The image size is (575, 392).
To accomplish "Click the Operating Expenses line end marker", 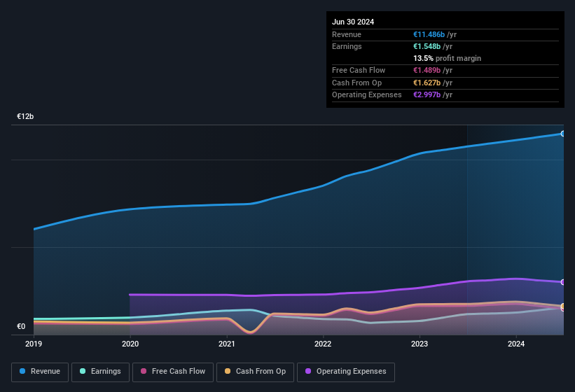I will pos(563,282).
